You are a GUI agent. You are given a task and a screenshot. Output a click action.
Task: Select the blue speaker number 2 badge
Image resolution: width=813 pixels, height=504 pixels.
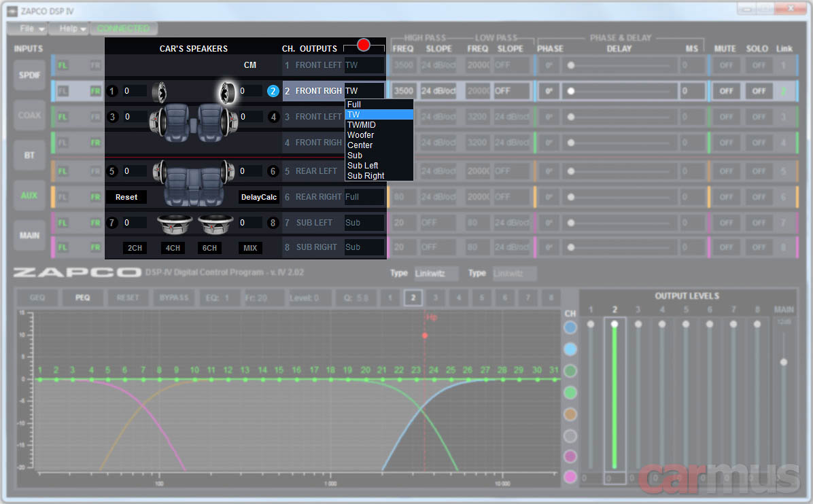[x=273, y=91]
